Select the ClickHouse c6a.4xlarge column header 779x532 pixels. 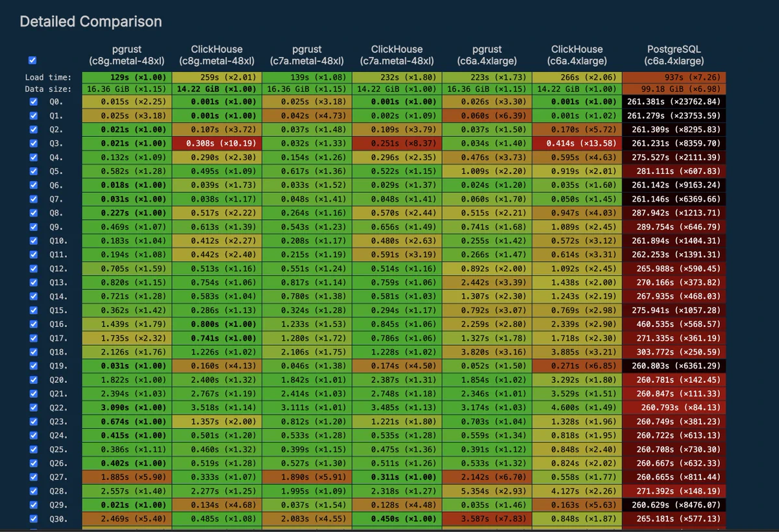pyautogui.click(x=577, y=55)
